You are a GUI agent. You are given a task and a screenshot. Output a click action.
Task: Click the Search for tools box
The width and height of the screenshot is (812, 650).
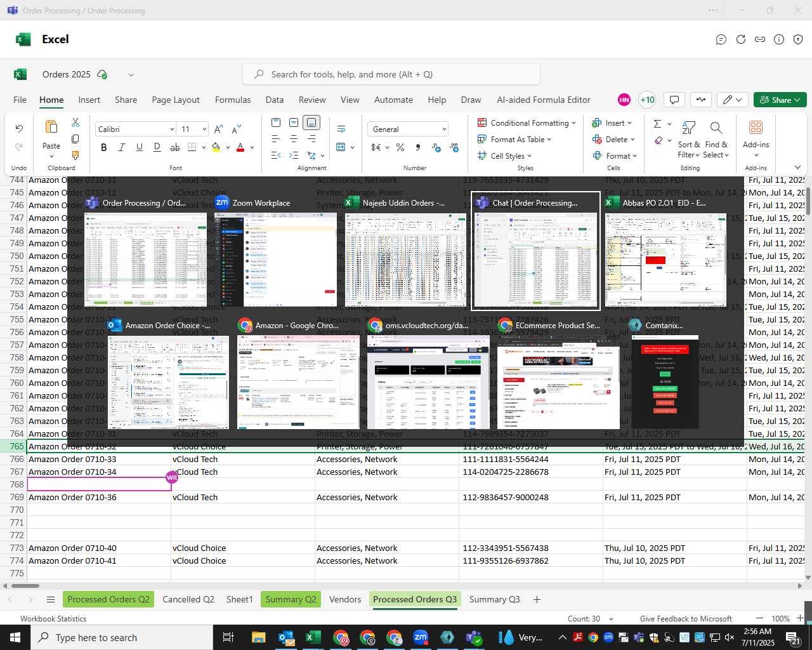391,74
